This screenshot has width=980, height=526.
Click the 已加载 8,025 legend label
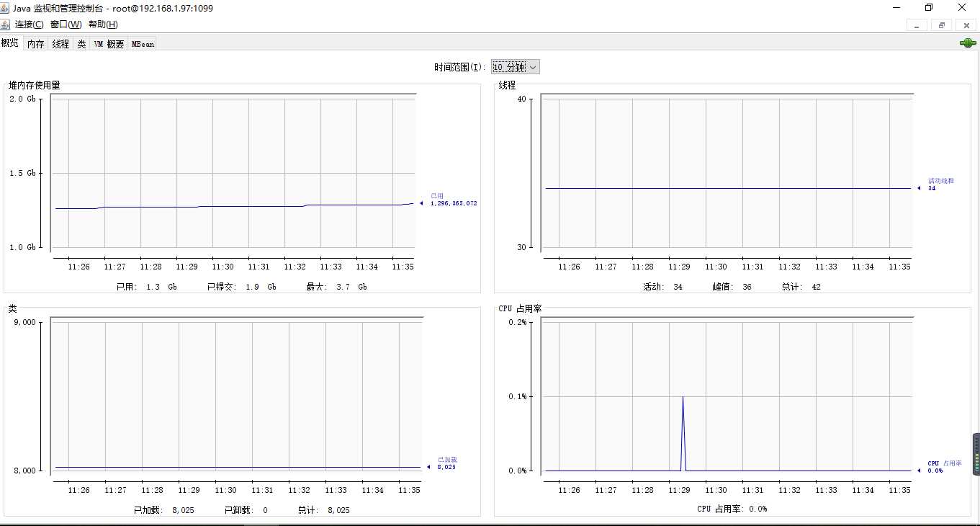click(x=447, y=463)
